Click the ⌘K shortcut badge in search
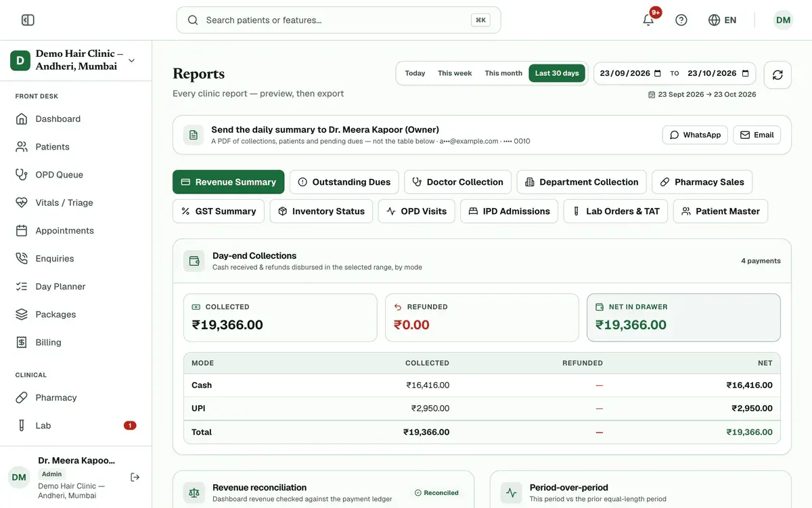Image resolution: width=812 pixels, height=508 pixels. 480,20
